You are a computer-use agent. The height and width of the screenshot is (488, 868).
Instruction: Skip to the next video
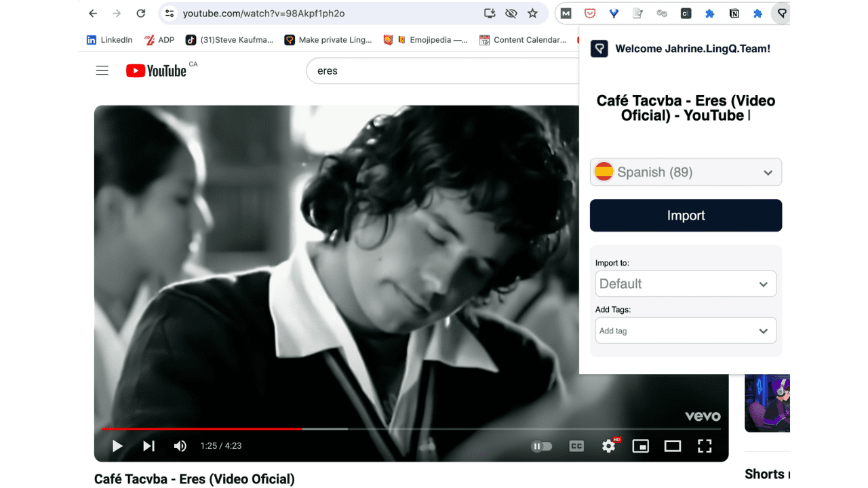149,446
